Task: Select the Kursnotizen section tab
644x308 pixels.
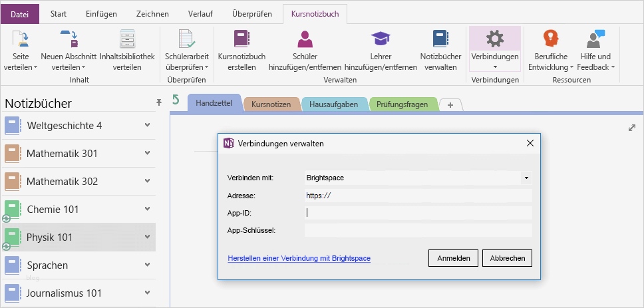Action: (271, 104)
